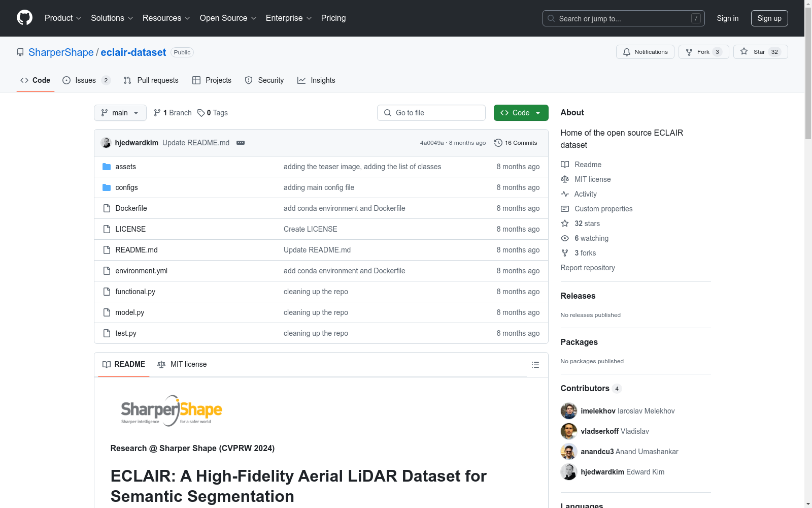The width and height of the screenshot is (812, 508).
Task: Click the Sign up button
Action: (769, 18)
